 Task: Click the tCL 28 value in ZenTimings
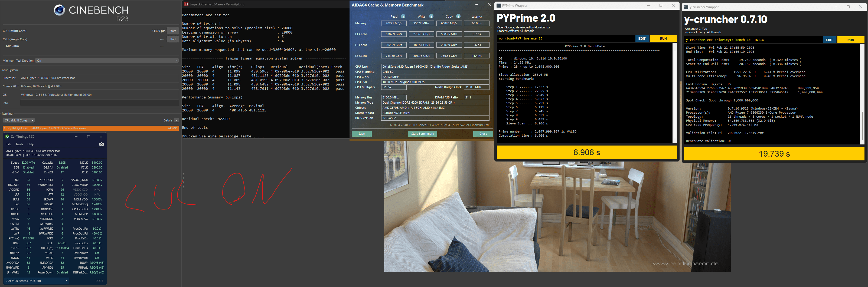28,180
